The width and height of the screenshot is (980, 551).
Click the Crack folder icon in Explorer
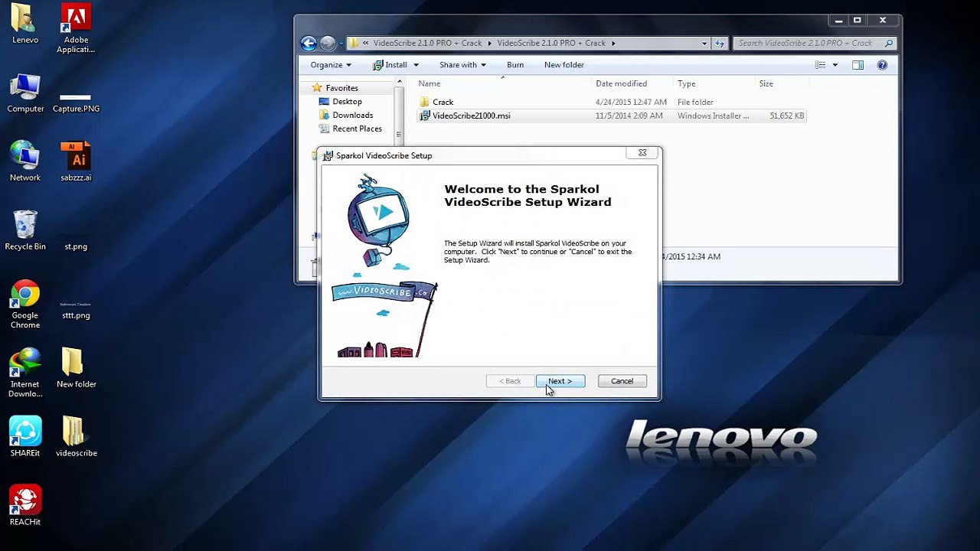[x=425, y=102]
